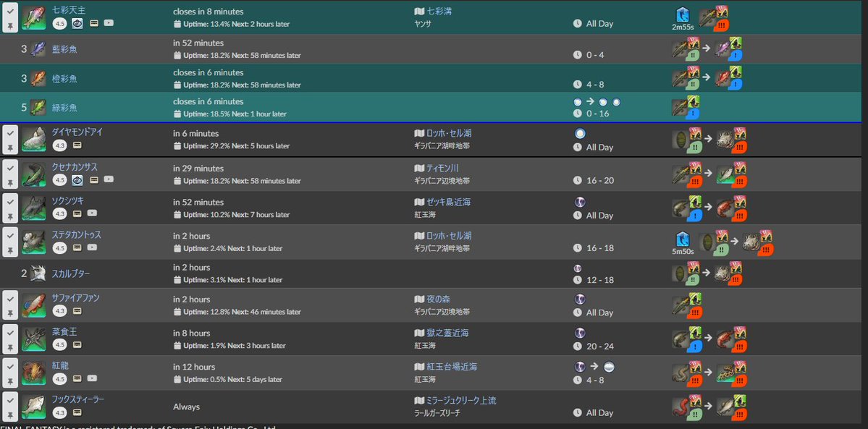Open the ティモン川 location link
868x429 pixels.
(x=442, y=169)
